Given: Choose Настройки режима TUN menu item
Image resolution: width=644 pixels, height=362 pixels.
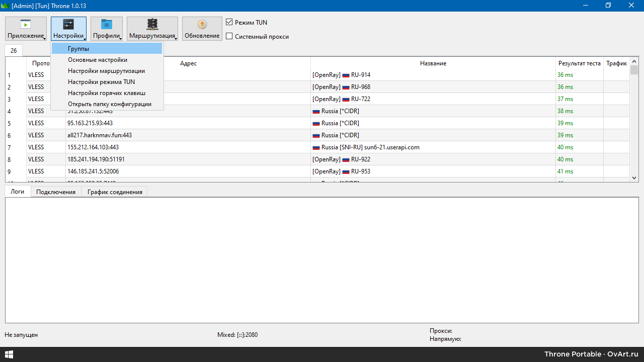Looking at the screenshot, I should [x=101, y=82].
